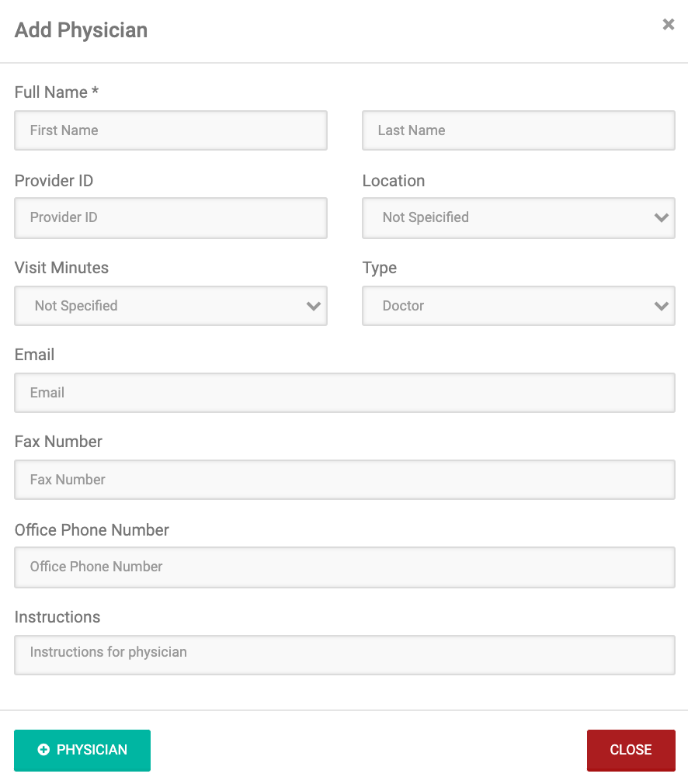Focus the Office Phone Number field

[x=345, y=567]
